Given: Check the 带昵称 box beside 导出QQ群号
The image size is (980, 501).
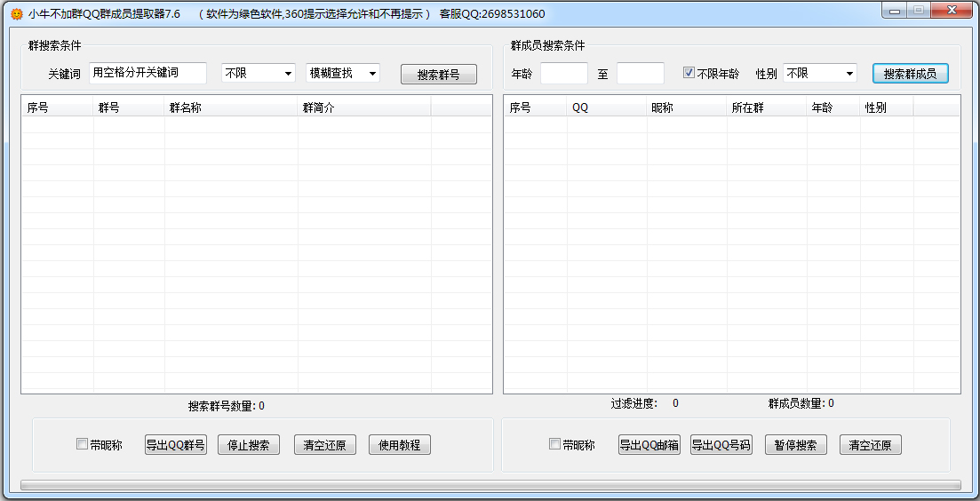Looking at the screenshot, I should [83, 444].
